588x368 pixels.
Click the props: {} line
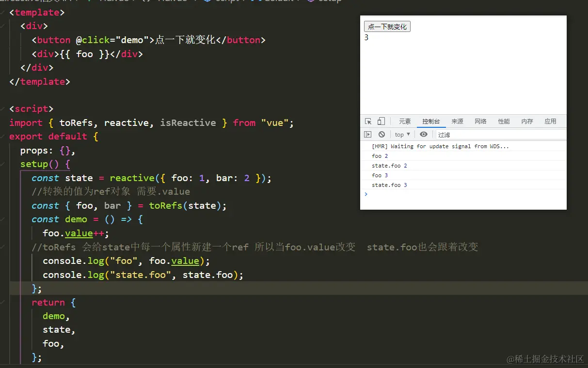pos(48,151)
